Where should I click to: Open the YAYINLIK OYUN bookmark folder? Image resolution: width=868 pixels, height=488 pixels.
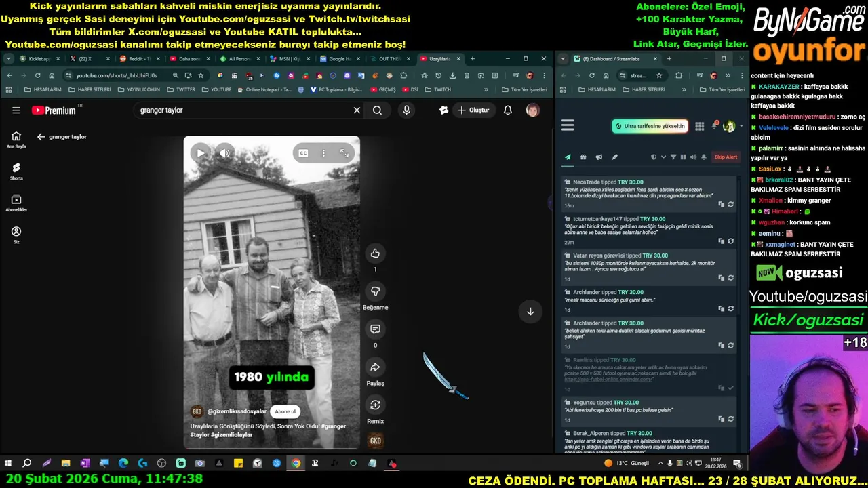(139, 89)
